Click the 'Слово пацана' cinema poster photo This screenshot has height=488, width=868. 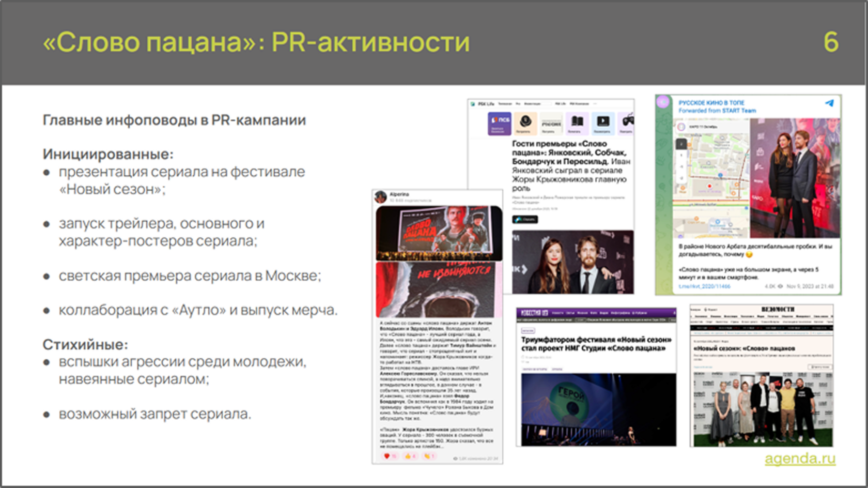439,233
